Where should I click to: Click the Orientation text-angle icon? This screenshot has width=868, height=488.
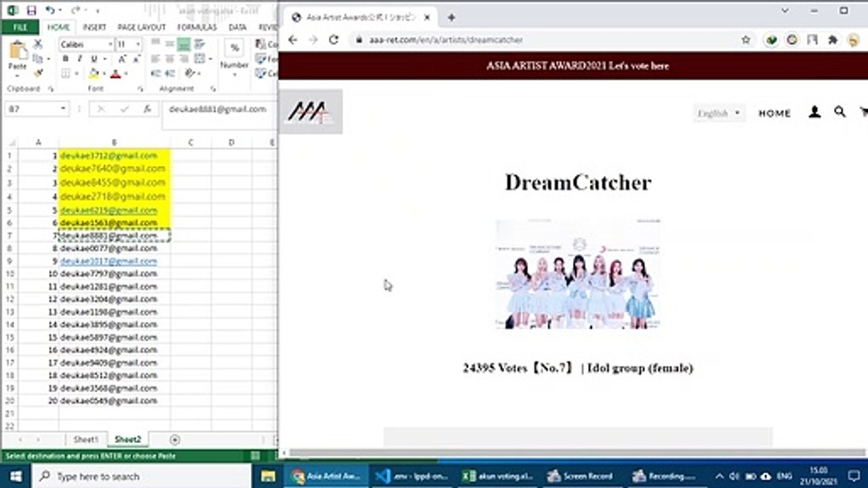(x=189, y=73)
